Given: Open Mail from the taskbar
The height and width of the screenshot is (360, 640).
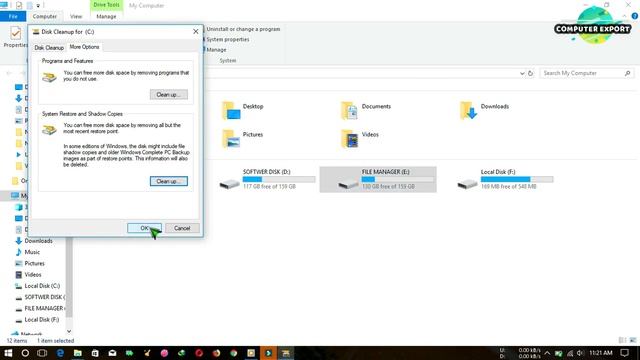Looking at the screenshot, I should (x=112, y=353).
